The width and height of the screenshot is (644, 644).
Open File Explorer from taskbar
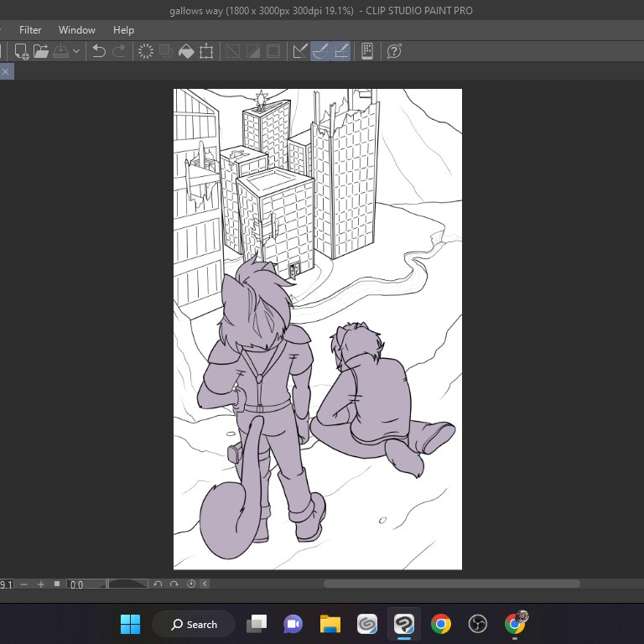click(330, 624)
